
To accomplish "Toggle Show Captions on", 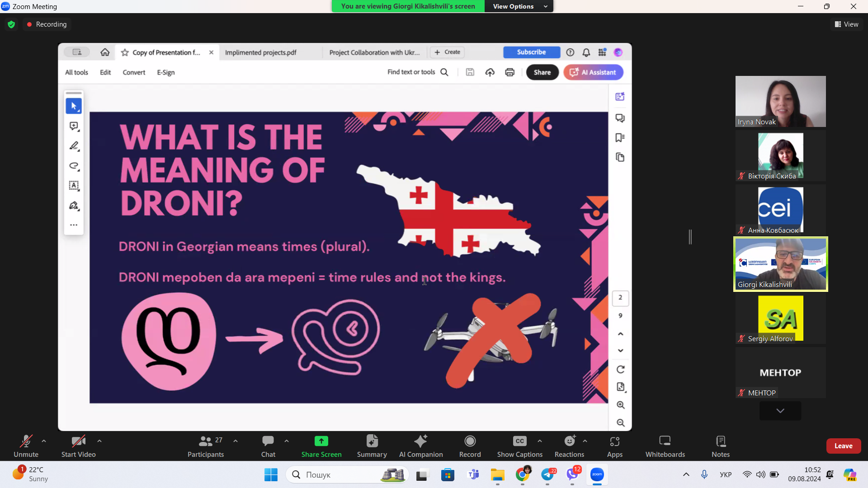I will [519, 446].
